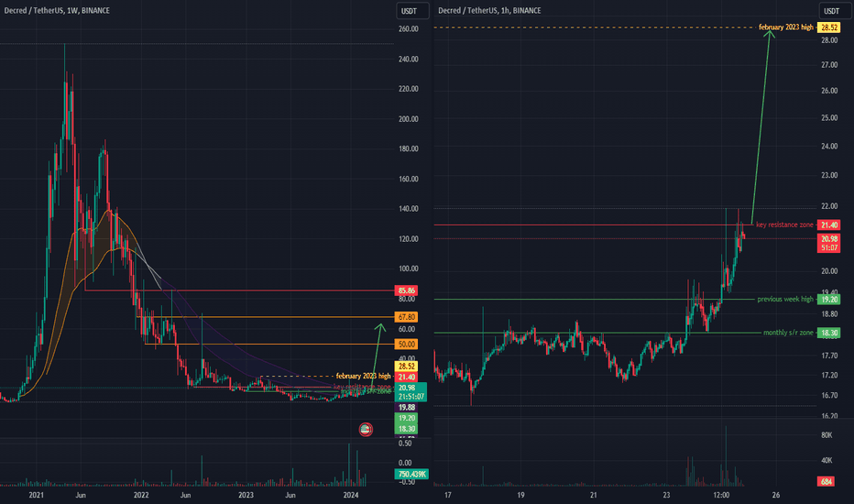The height and width of the screenshot is (504, 854).
Task: Click the red 21.40 label on hourly chart
Action: (829, 225)
